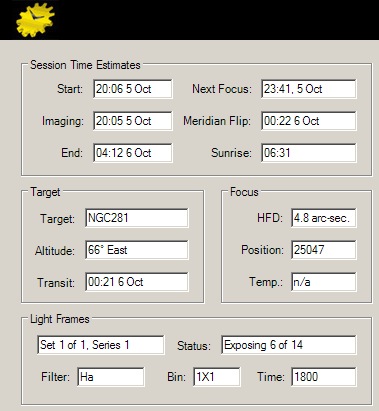Viewport: 379px width, 411px height.
Task: Select the Bin field showing 1X1
Action: pyautogui.click(x=217, y=377)
